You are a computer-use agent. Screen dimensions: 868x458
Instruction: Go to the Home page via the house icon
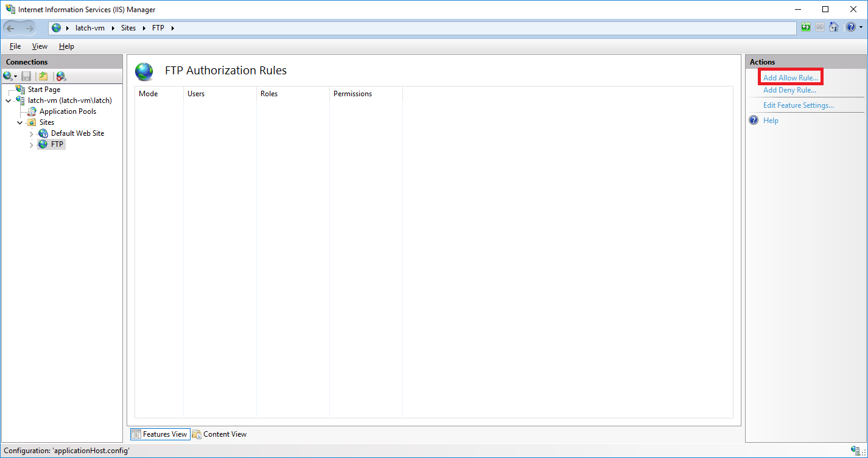[x=834, y=27]
